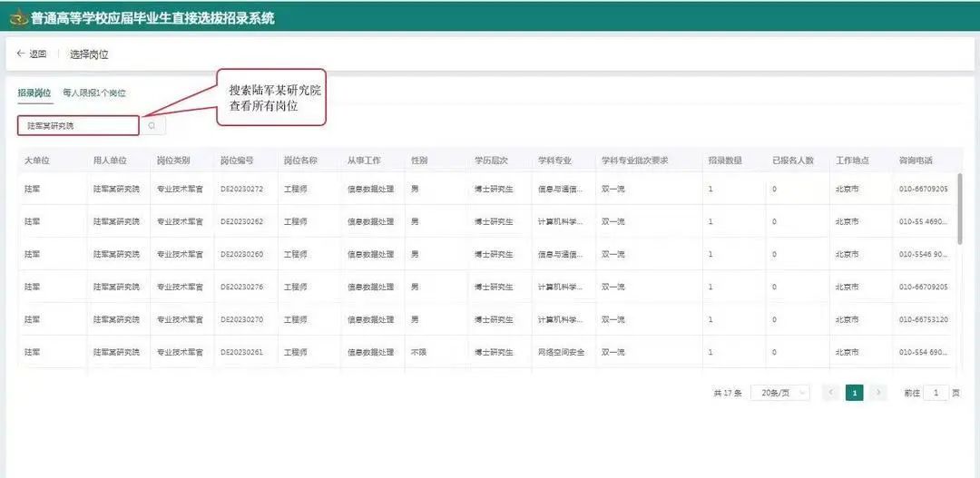Screen dimensions: 980x478
Task: Select the 网络空间安全 major cell
Action: coord(559,352)
